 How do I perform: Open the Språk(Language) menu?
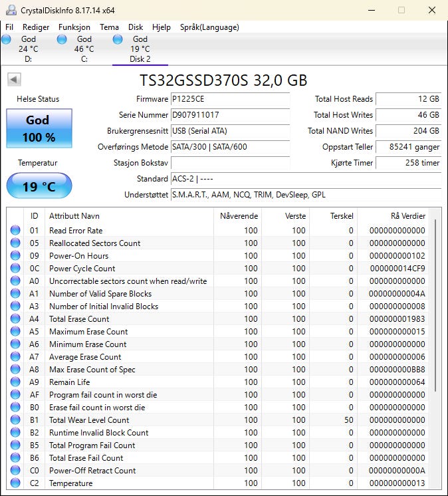point(209,27)
